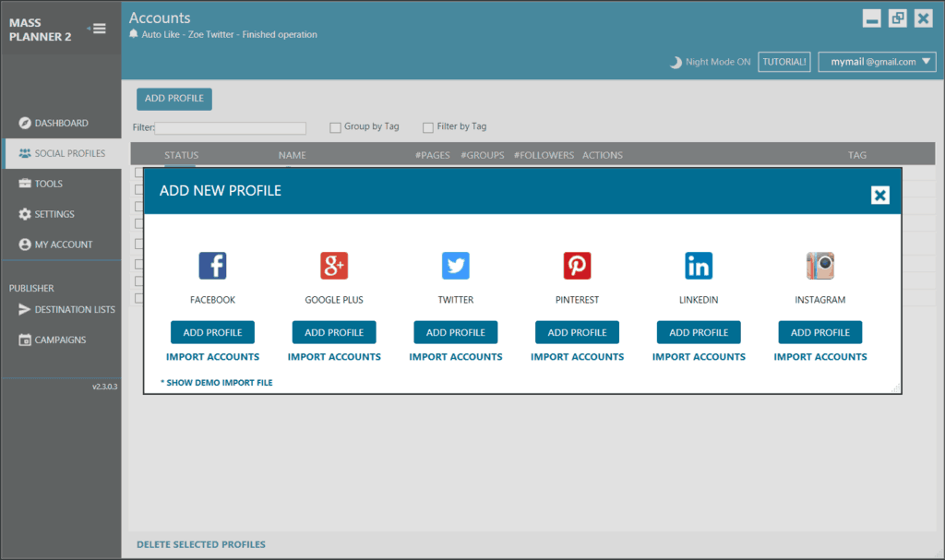Click the LinkedIn logo icon
This screenshot has width=945, height=560.
click(x=699, y=266)
